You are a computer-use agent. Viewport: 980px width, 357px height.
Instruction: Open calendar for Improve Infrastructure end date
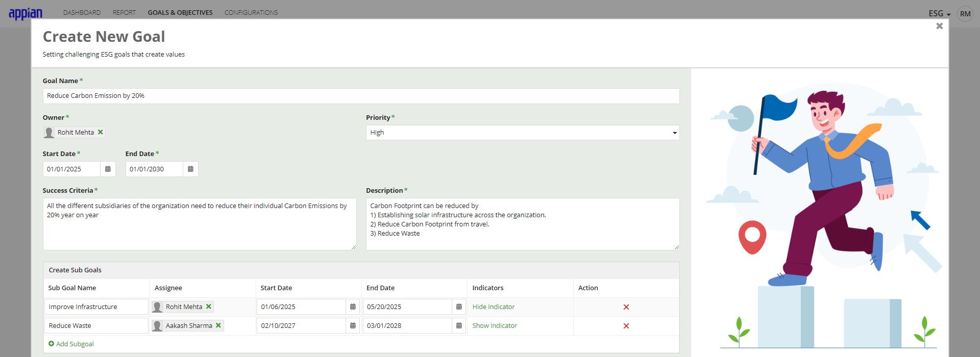459,307
